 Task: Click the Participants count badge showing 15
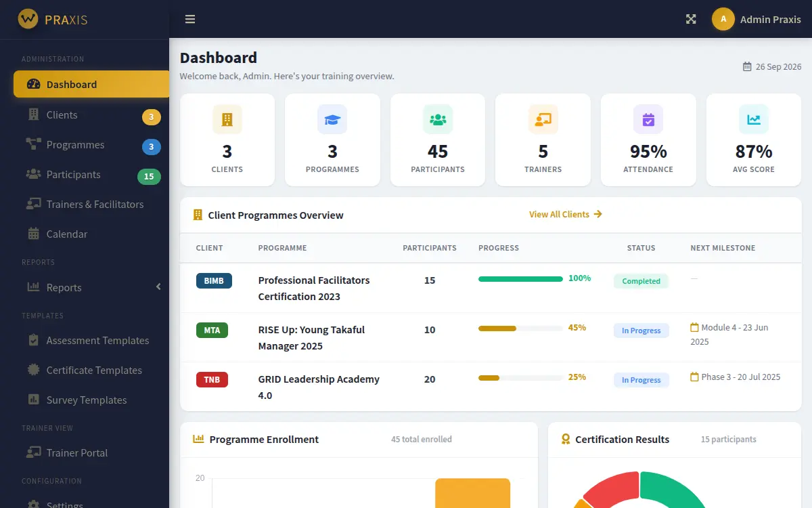coord(149,177)
